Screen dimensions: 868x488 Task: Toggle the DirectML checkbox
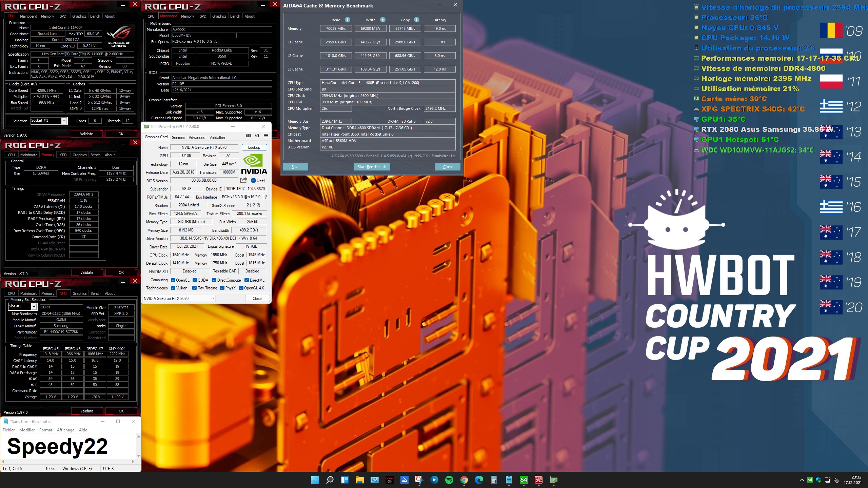[246, 280]
